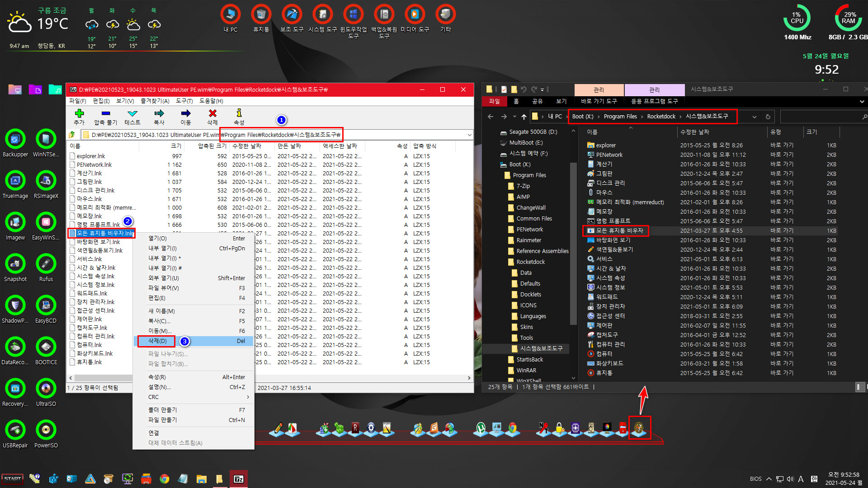
Task: Show hidden tray icons chevron
Action: 769,479
